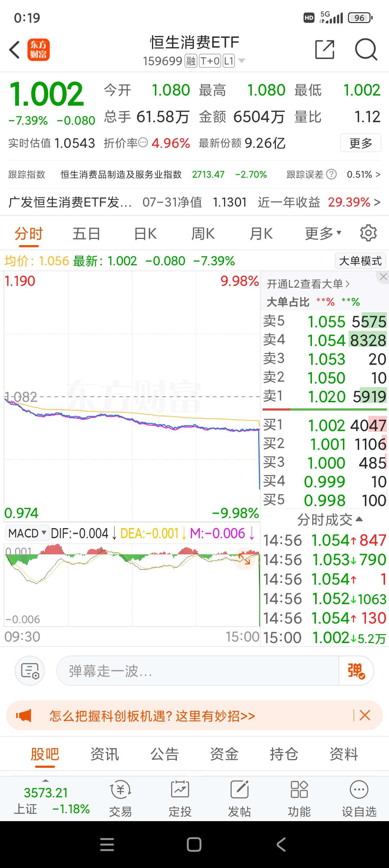389x868 pixels.
Task: Open 广发恒生消费ETF发 fund row
Action: (x=70, y=202)
